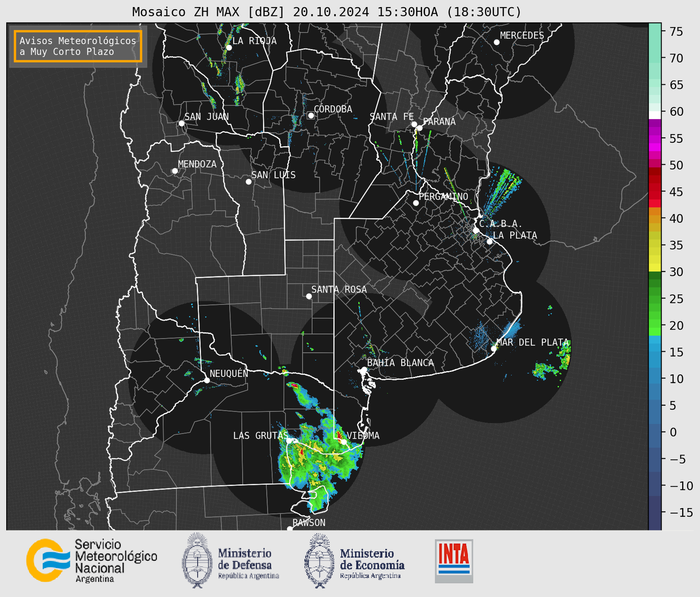
Task: Select the San Juan city marker
Action: click(181, 123)
